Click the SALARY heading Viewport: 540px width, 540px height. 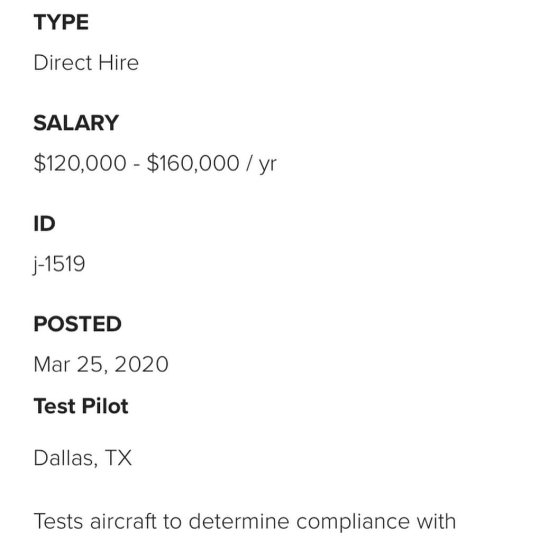point(76,123)
